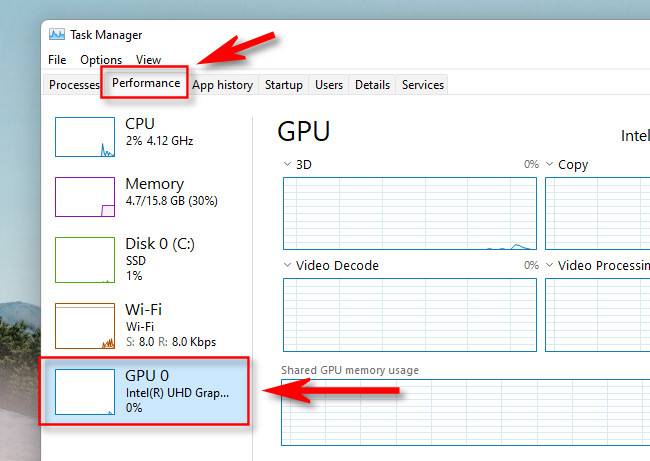Show the Details tab
650x461 pixels.
372,85
